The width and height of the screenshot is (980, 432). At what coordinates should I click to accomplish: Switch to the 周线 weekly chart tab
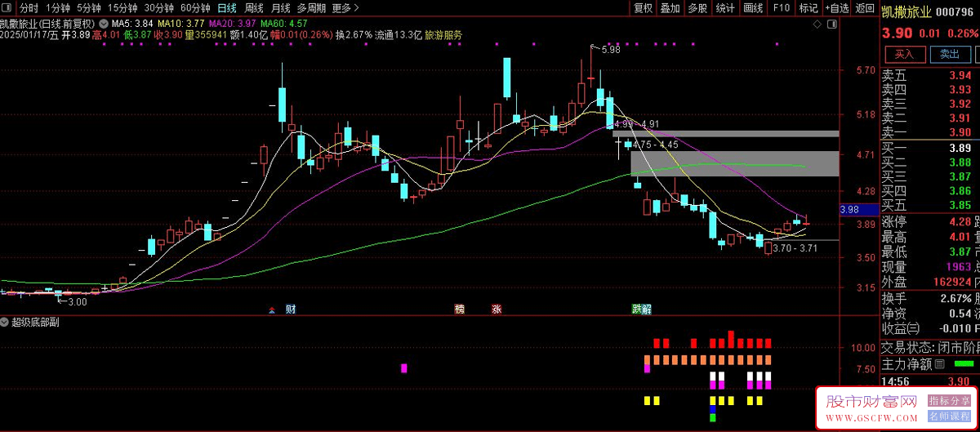point(254,8)
